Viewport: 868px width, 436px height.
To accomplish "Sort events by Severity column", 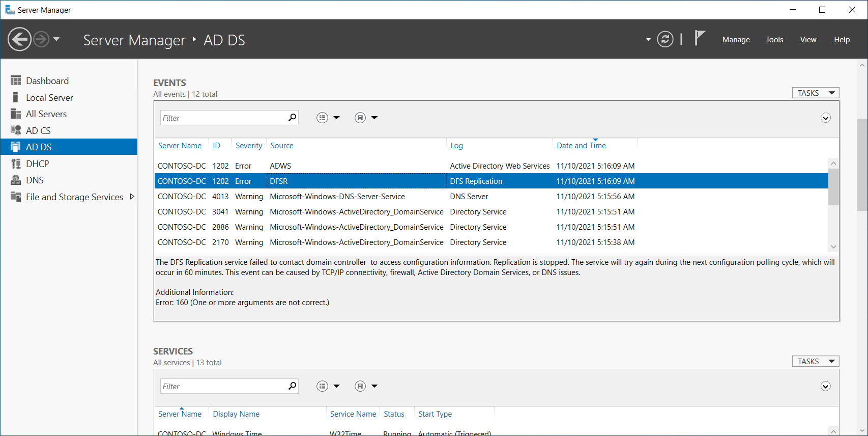I will [x=249, y=146].
